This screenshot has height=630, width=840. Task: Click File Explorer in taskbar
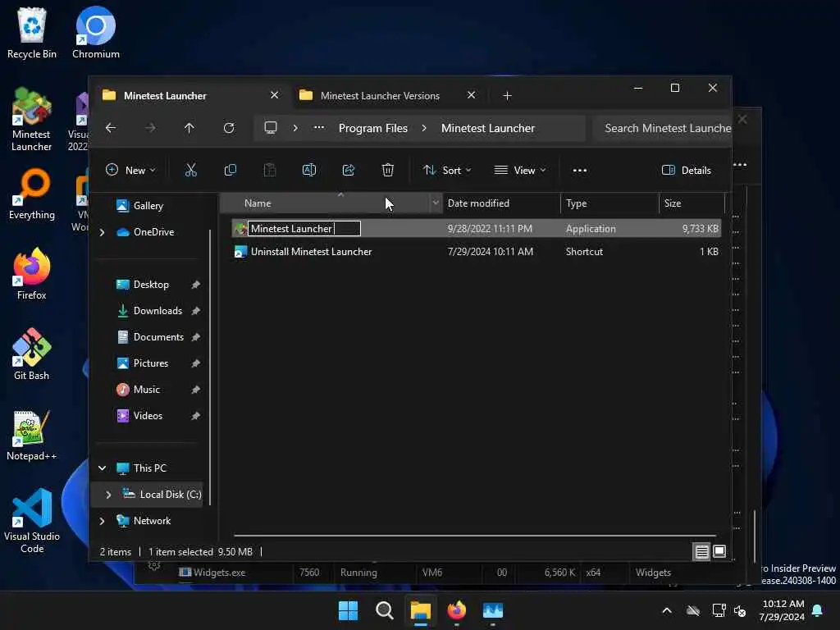click(x=421, y=610)
